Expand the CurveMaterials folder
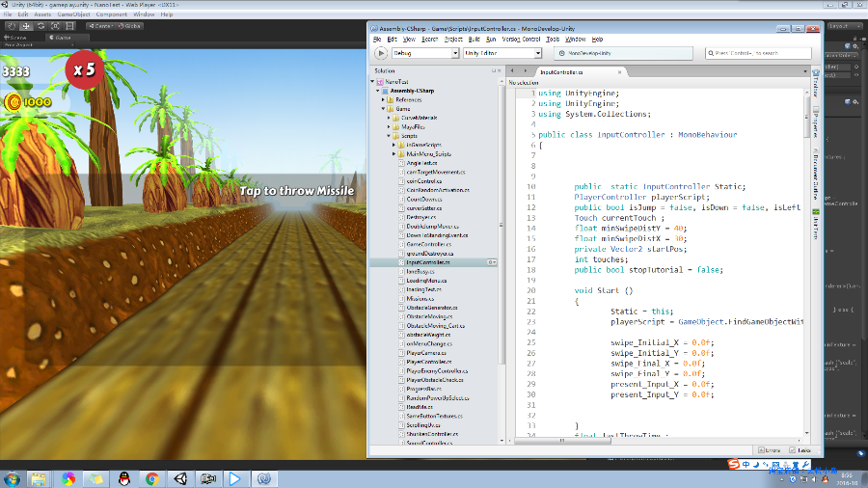Image resolution: width=868 pixels, height=488 pixels. [389, 118]
